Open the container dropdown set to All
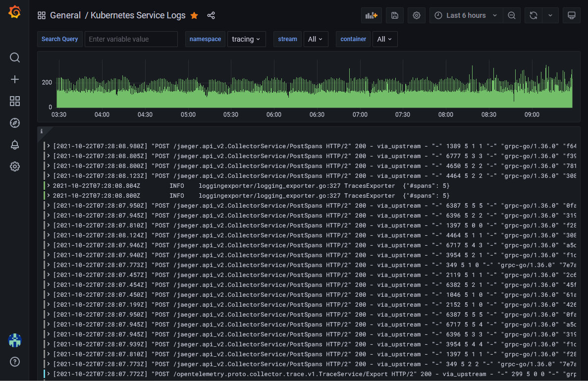Screen dimensions: 588x381 coord(384,39)
